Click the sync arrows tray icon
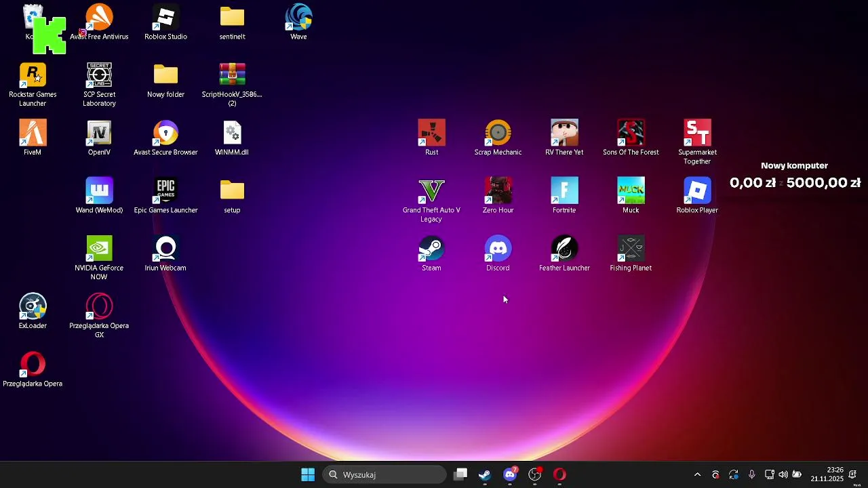Viewport: 868px width, 488px height. pyautogui.click(x=734, y=474)
